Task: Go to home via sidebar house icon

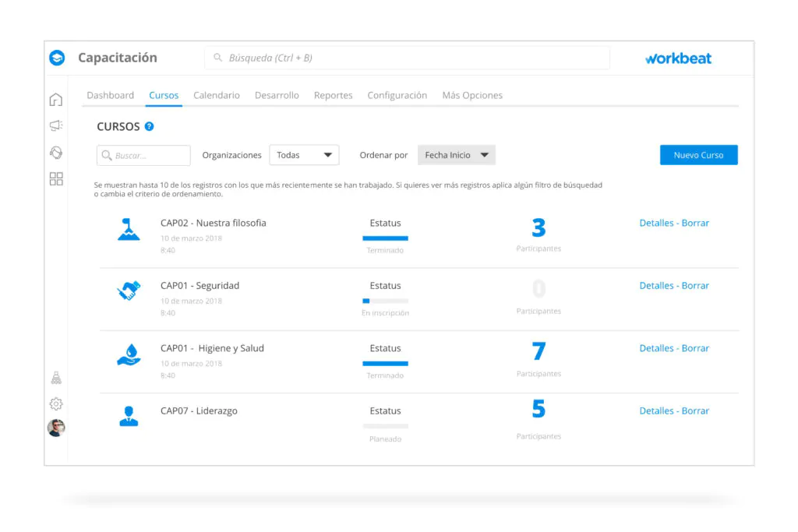Action: (x=56, y=100)
